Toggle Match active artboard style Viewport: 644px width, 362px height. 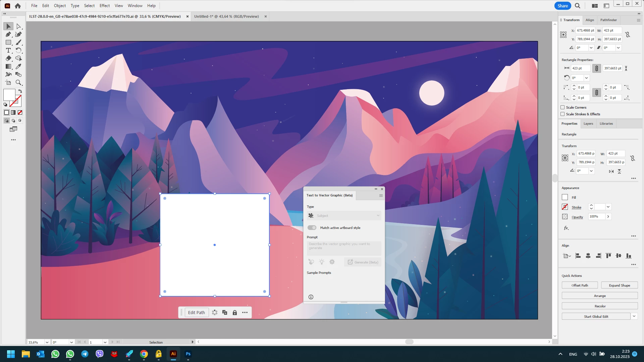[x=312, y=228]
